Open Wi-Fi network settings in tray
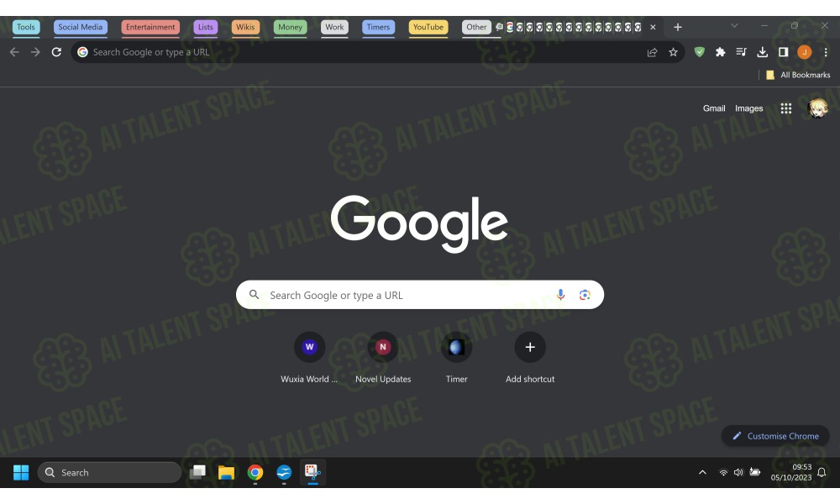Image resolution: width=840 pixels, height=504 pixels. pos(723,472)
